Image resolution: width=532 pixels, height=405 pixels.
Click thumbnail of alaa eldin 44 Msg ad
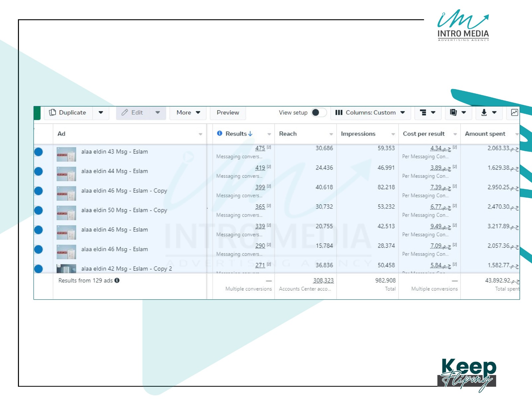click(x=66, y=174)
